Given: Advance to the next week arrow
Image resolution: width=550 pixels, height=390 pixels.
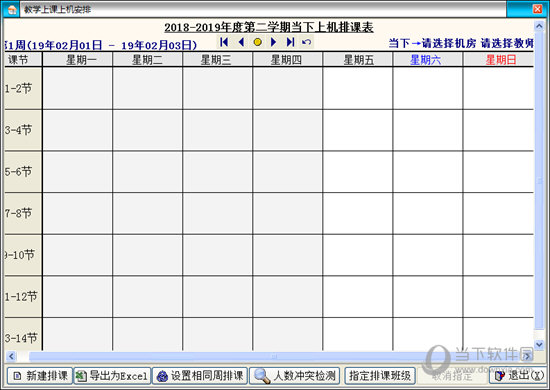Looking at the screenshot, I should pyautogui.click(x=274, y=42).
